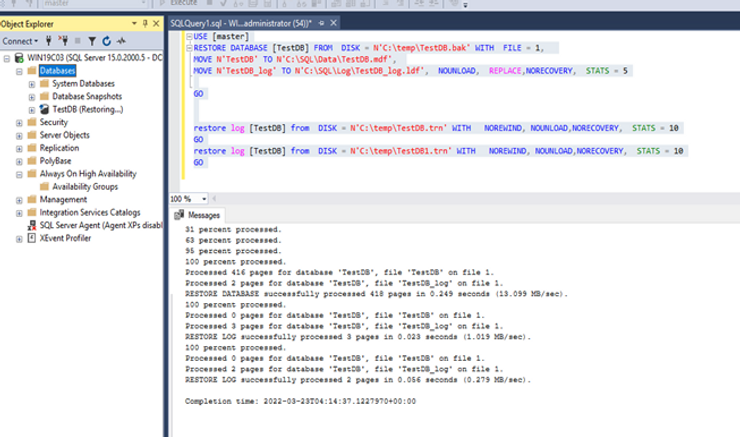Click the WIN19C03 server icon

click(x=18, y=58)
